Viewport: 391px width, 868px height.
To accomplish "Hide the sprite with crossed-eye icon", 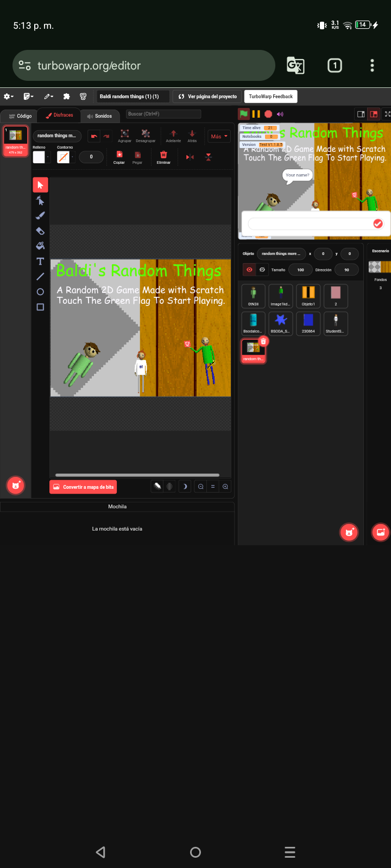I will [x=262, y=270].
